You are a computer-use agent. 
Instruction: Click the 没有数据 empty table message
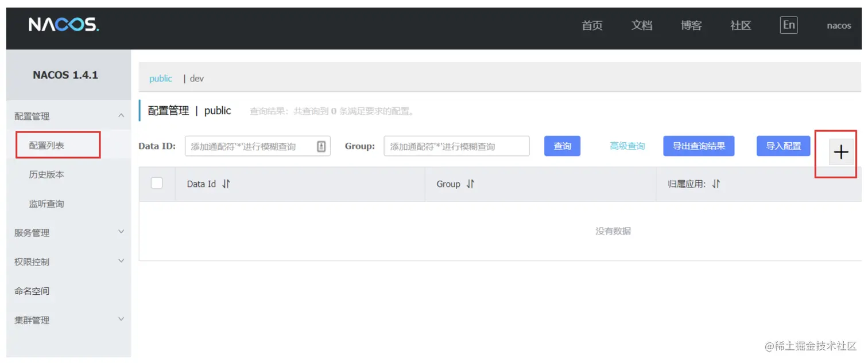pyautogui.click(x=613, y=231)
